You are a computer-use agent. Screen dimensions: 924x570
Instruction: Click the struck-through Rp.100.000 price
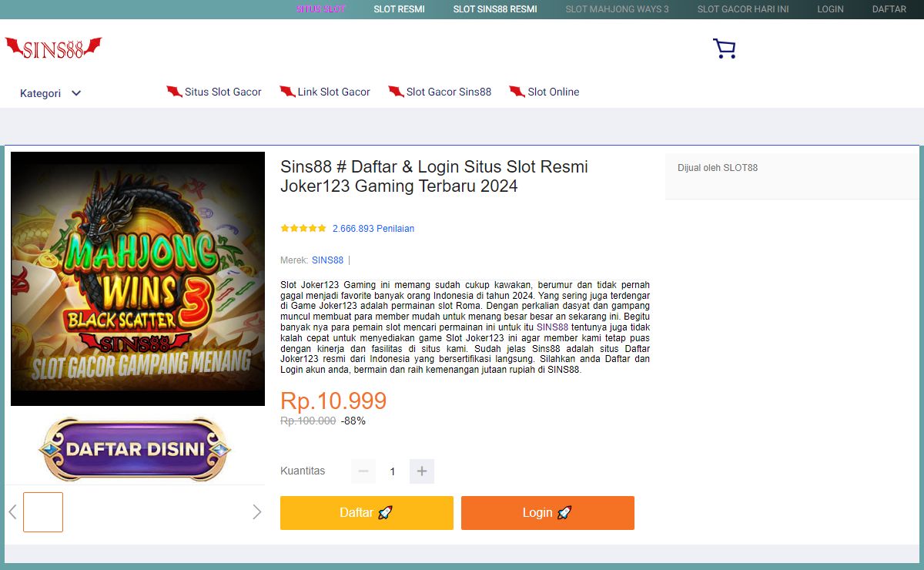tap(308, 421)
